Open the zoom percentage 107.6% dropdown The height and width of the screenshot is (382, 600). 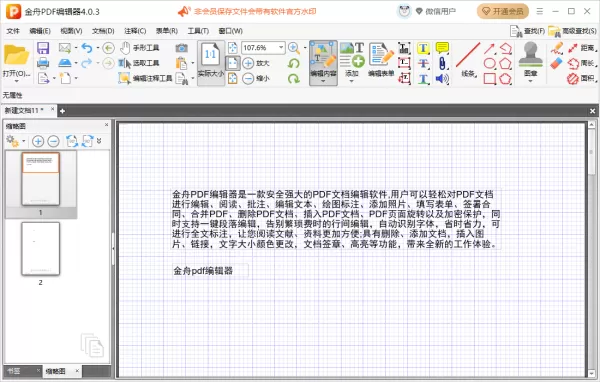pyautogui.click(x=281, y=47)
